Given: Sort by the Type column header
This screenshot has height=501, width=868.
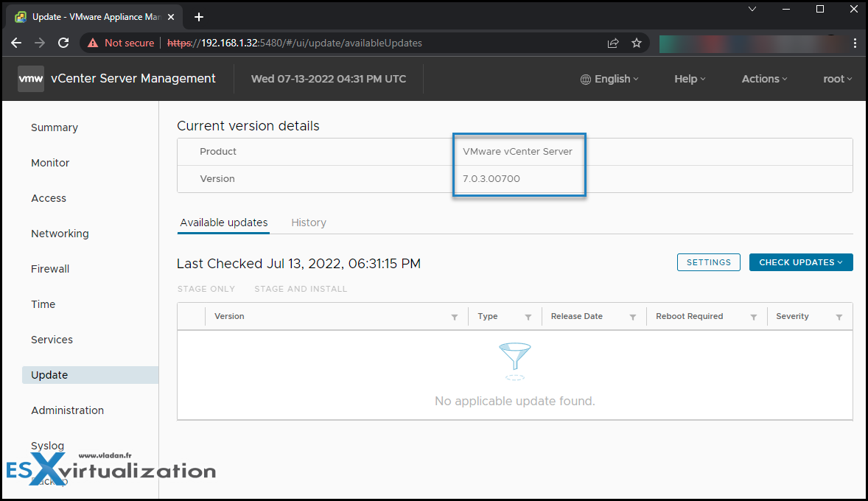Looking at the screenshot, I should [x=488, y=316].
